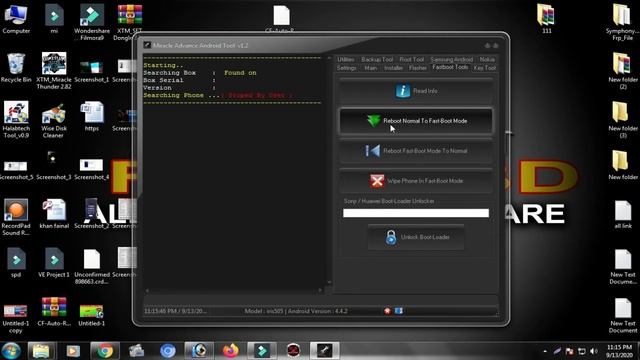Viewport: 640px width, 360px height.
Task: Open the Untitled-1 copy desktop icon
Action: click(16, 318)
